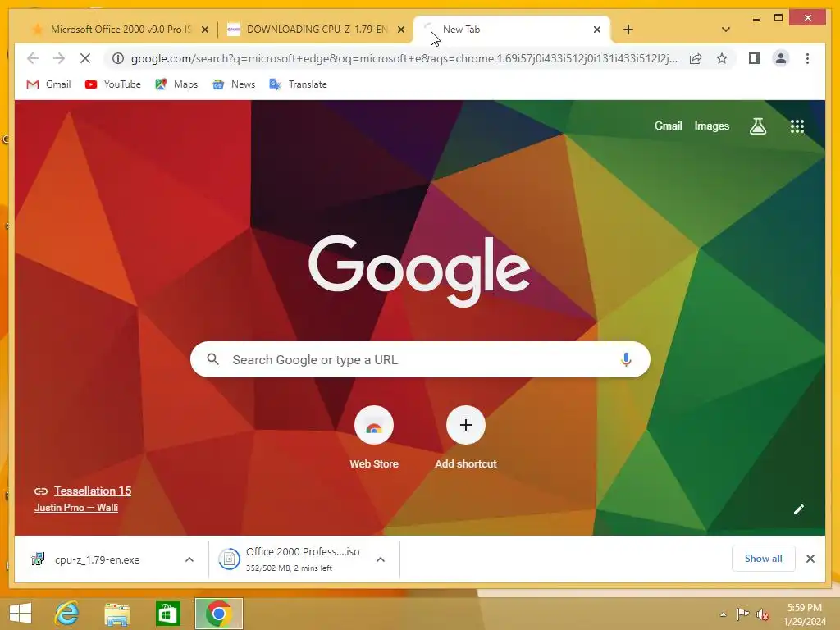The image size is (840, 630).
Task: View site information icon in address bar
Action: click(x=118, y=58)
